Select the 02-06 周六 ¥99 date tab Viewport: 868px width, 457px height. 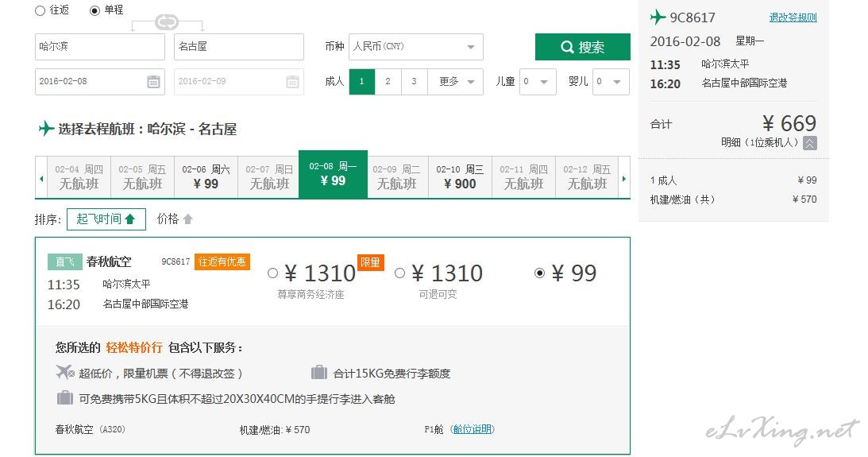point(206,177)
